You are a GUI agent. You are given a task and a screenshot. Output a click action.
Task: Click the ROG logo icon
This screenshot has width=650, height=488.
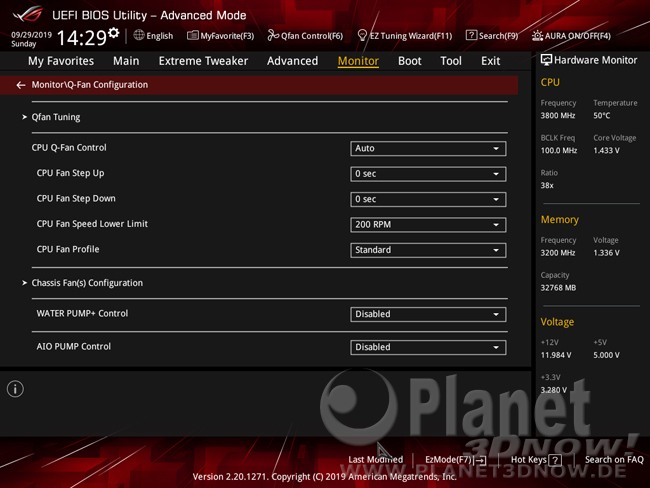pos(27,14)
